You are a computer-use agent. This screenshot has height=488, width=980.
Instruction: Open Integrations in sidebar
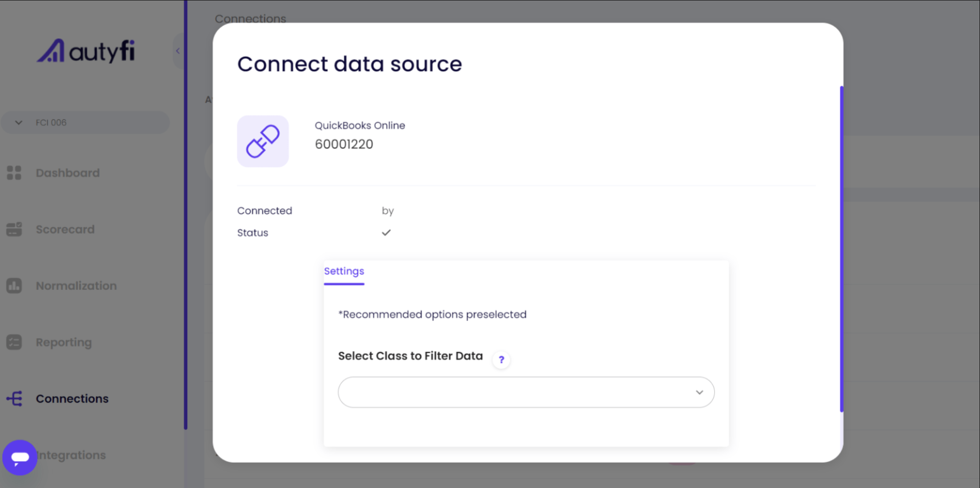(71, 455)
